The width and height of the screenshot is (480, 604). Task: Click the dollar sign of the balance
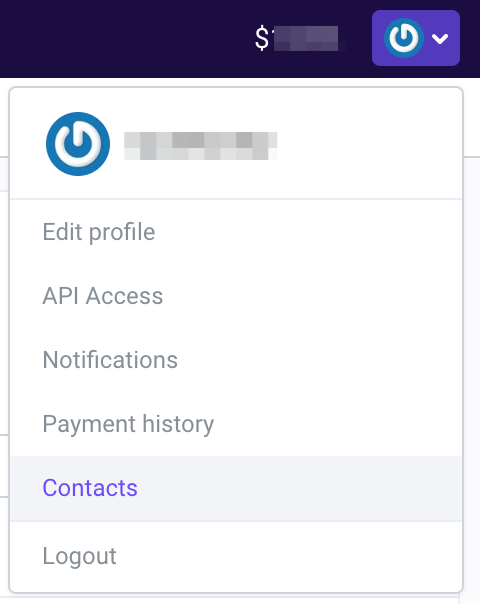(x=262, y=38)
